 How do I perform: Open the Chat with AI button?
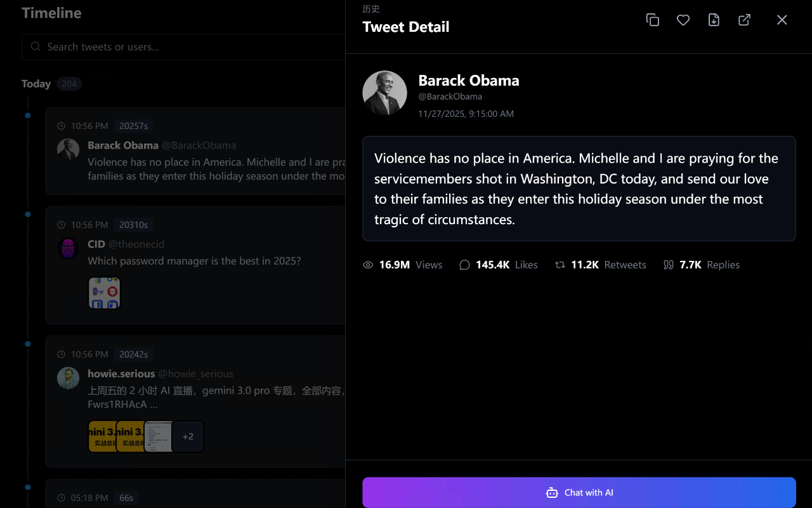579,493
